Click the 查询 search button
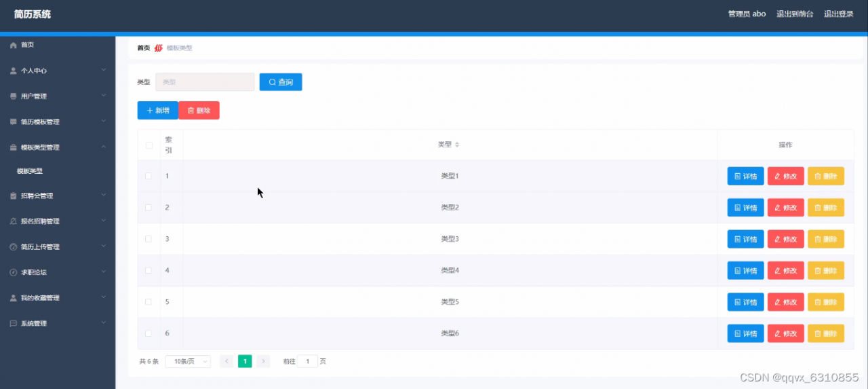 281,82
